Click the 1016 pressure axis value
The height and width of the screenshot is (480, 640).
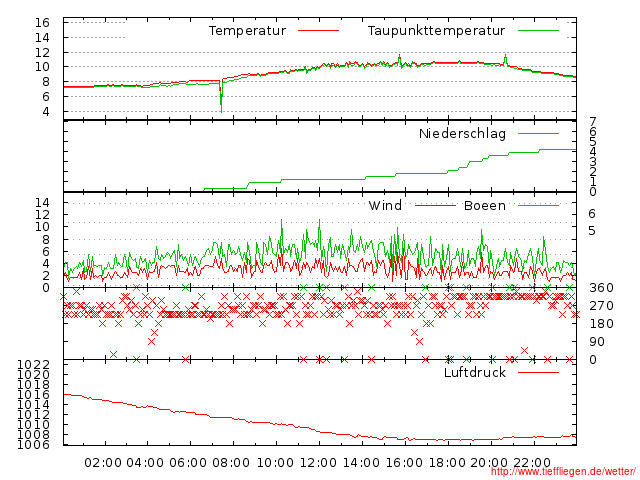33,394
